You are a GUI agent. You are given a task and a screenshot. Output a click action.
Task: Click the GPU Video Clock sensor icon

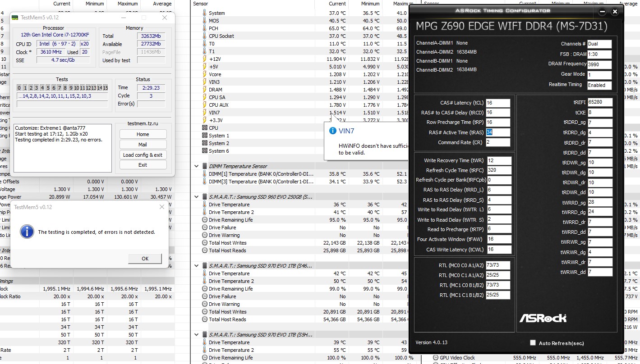pyautogui.click(x=436, y=358)
